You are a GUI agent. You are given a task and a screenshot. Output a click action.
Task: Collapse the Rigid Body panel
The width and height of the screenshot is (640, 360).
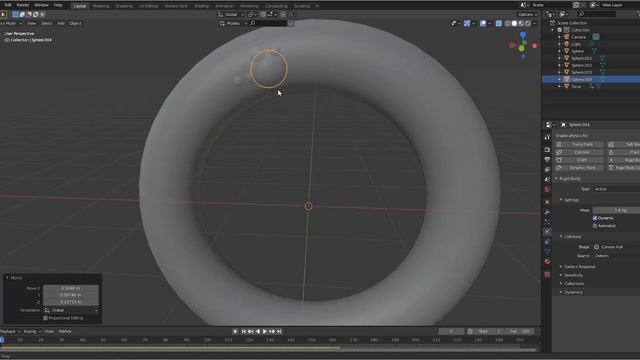[556, 179]
